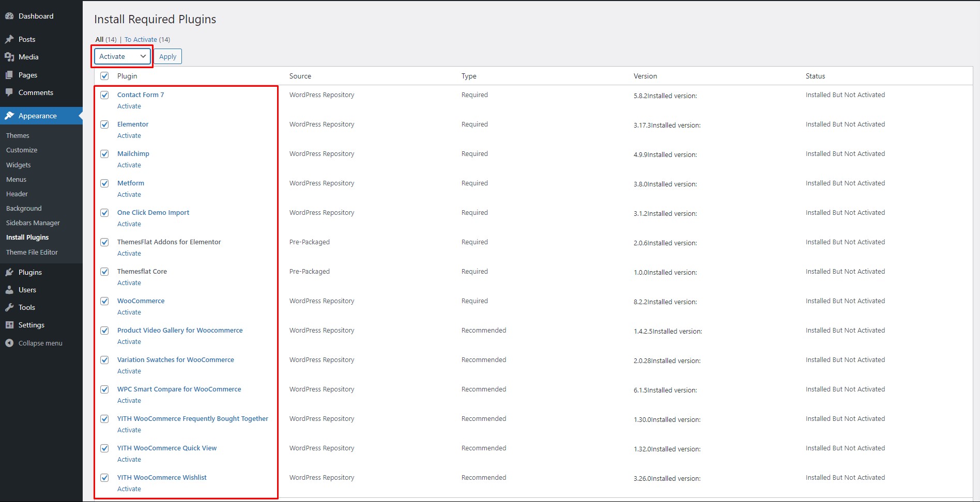
Task: Click the Settings sliders icon
Action: click(x=9, y=325)
